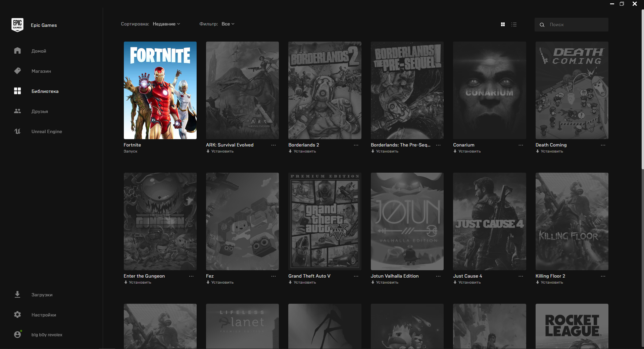Click the Lifeless Planet cover art

click(x=242, y=326)
